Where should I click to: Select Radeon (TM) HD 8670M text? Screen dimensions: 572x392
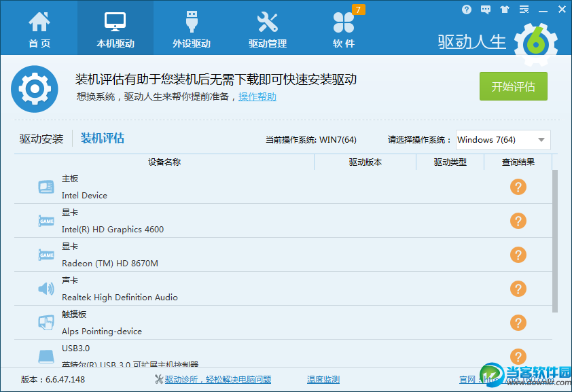coord(110,264)
